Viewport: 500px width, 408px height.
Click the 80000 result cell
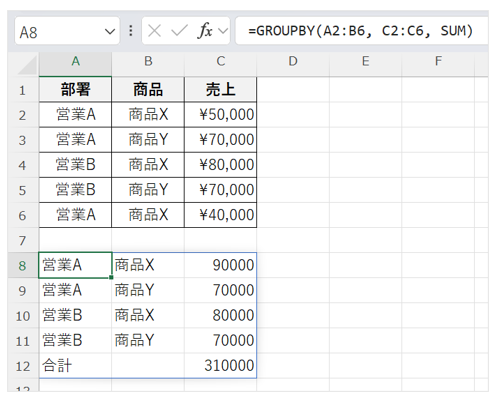coord(221,315)
